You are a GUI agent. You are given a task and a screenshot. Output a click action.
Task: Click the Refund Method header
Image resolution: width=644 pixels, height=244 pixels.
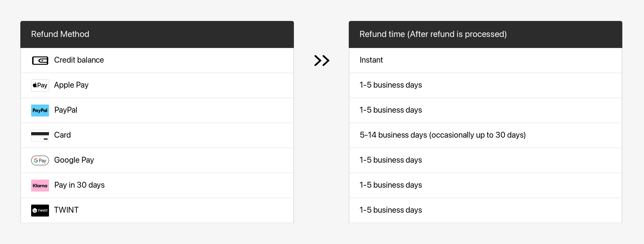pyautogui.click(x=60, y=34)
